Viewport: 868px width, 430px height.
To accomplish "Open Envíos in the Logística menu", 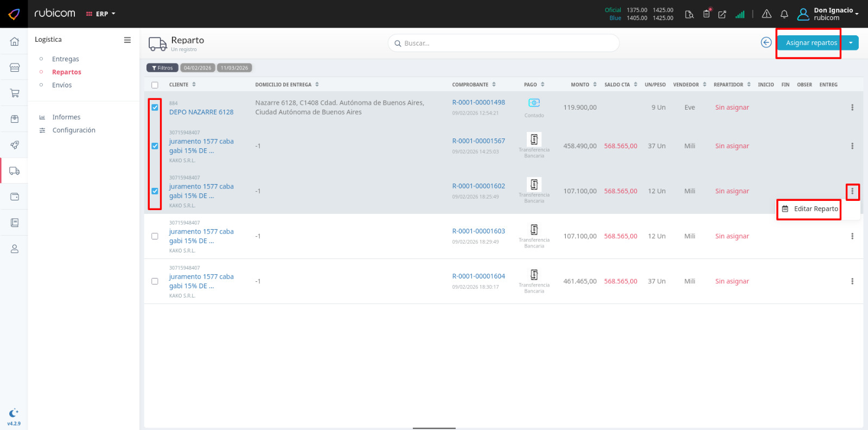I will click(x=62, y=85).
